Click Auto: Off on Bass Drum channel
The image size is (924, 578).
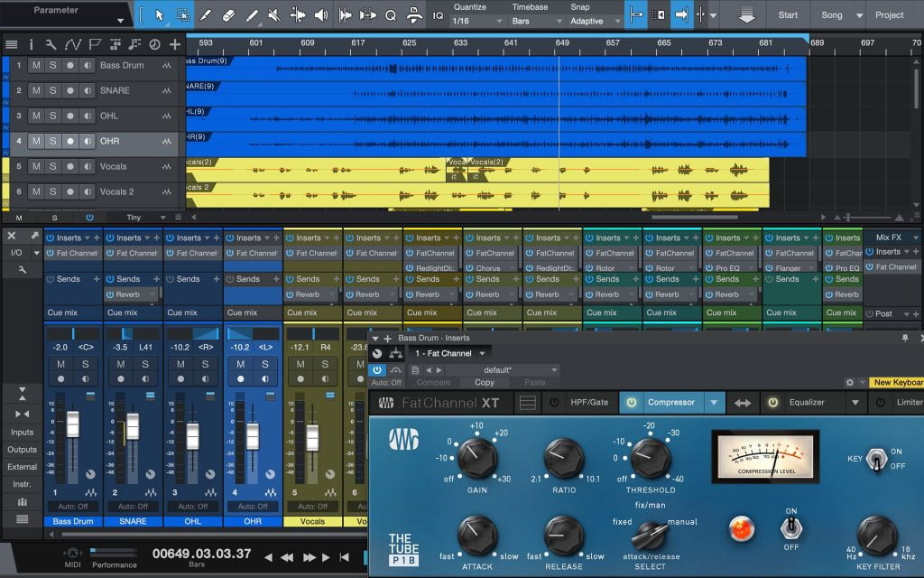click(x=73, y=507)
